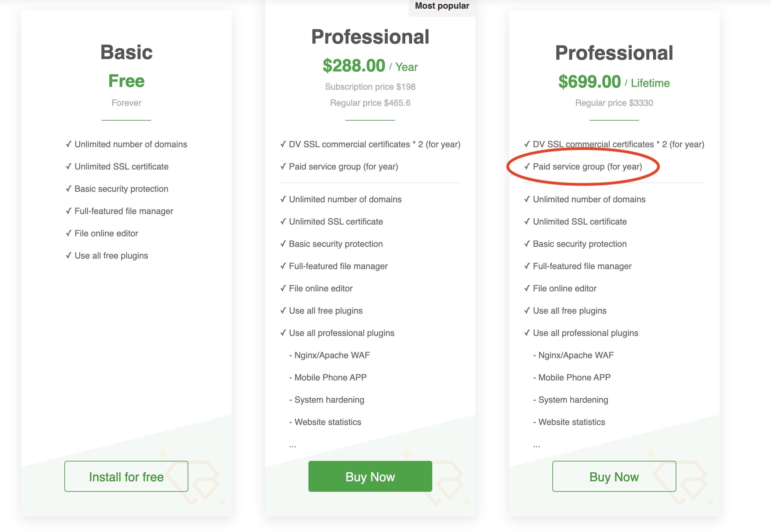
Task: Click checkmark inside the red-circled Paid service group
Action: click(x=527, y=166)
